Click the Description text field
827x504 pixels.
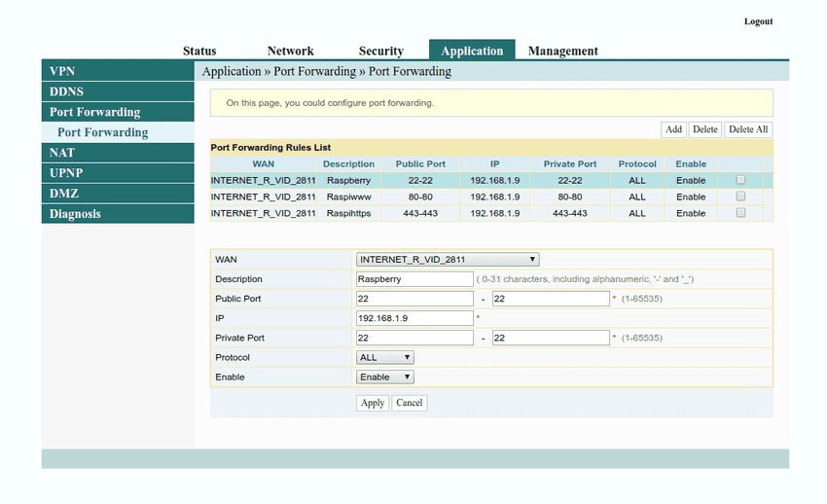414,279
